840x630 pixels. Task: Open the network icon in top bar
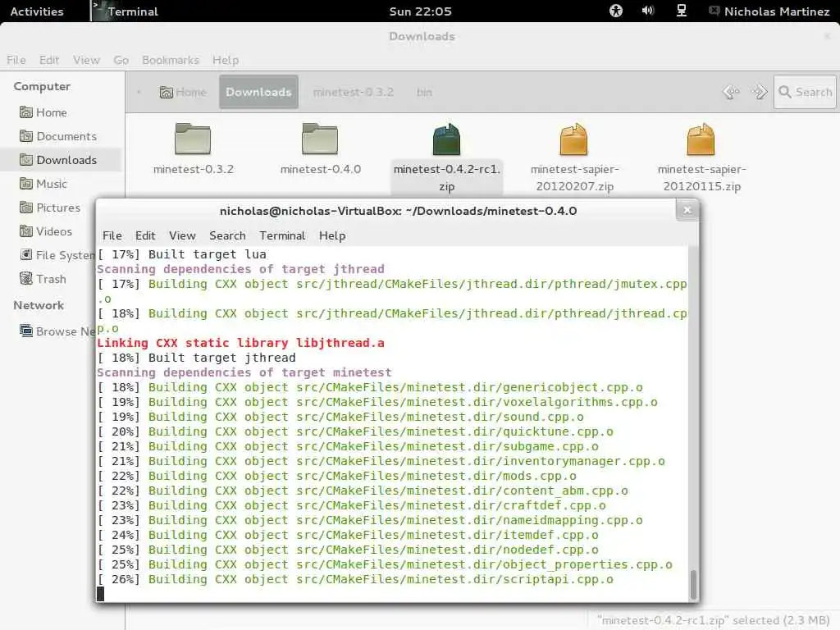[682, 11]
